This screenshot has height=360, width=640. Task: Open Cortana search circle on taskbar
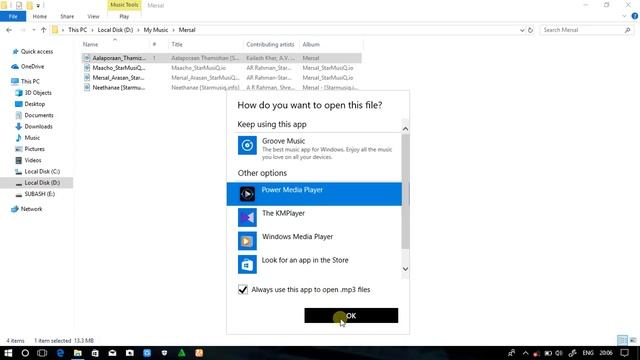[25, 353]
